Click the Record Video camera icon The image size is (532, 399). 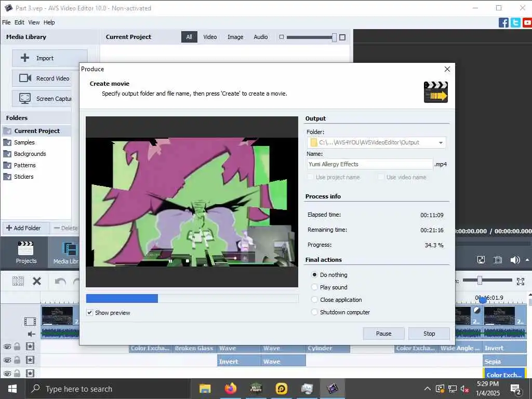[x=25, y=78]
